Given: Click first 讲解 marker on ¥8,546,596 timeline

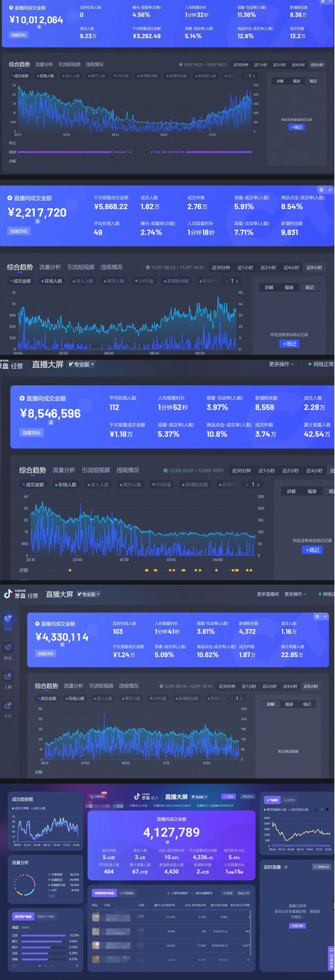Looking at the screenshot, I should click(70, 570).
